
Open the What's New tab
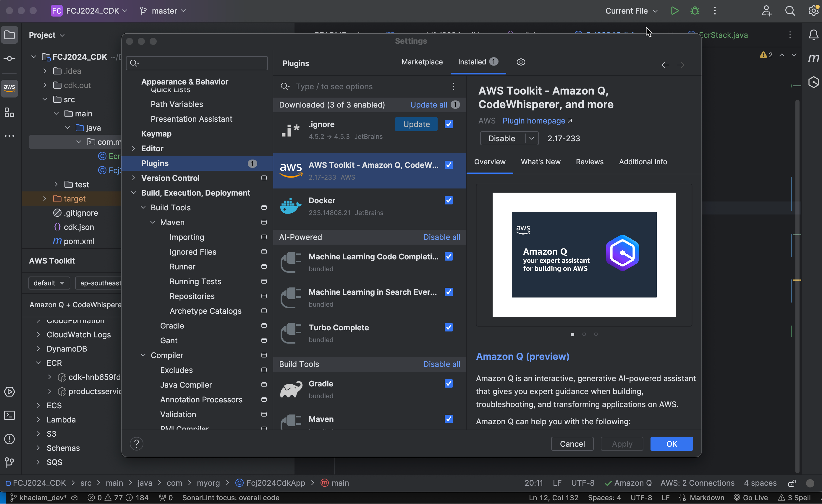[541, 162]
